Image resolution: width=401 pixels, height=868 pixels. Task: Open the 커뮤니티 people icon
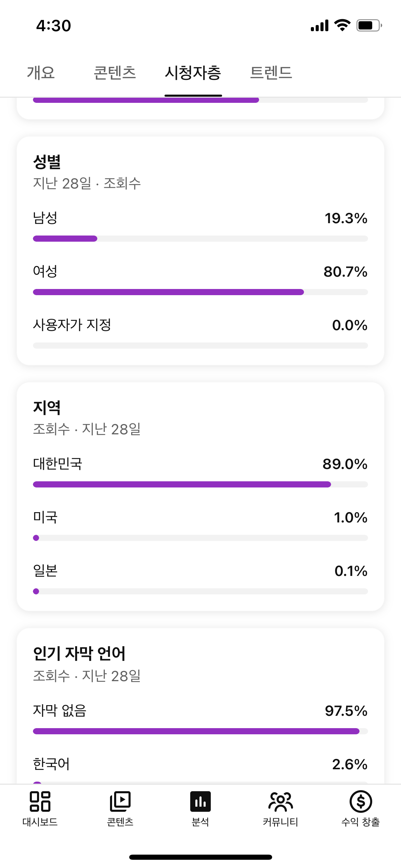pos(280,801)
